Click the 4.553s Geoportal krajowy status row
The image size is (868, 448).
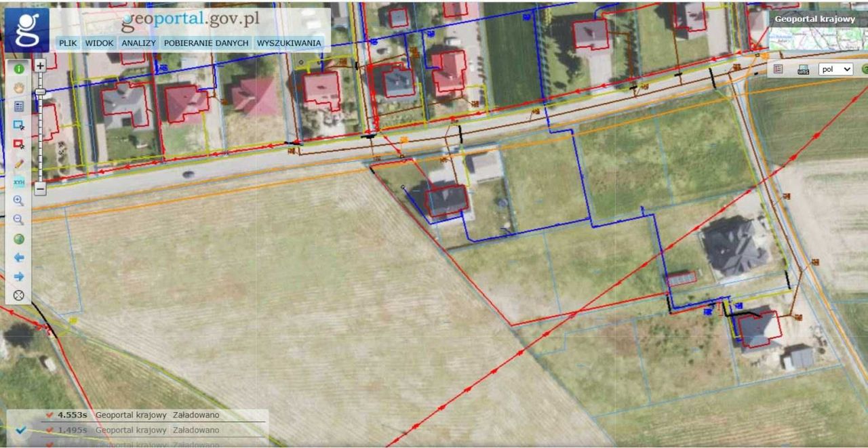click(x=153, y=415)
